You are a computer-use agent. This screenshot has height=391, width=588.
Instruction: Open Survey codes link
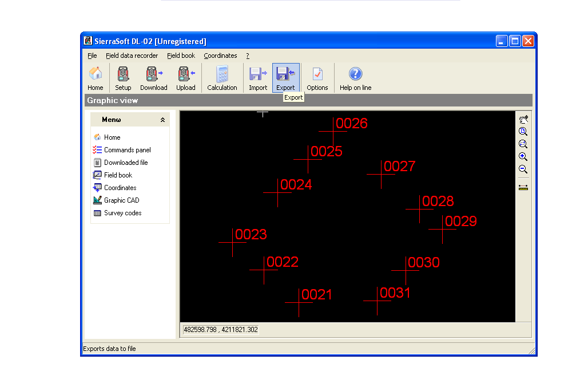point(123,213)
